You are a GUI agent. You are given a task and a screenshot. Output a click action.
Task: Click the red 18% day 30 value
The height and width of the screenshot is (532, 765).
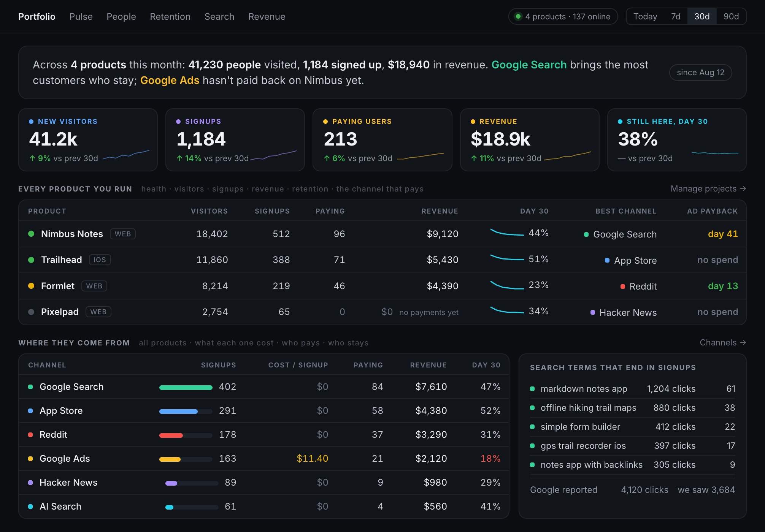[490, 459]
